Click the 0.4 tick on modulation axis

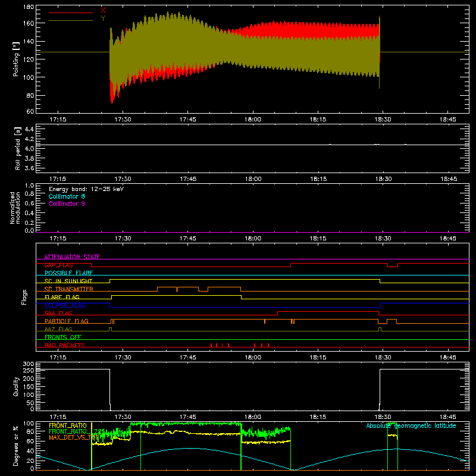29,213
